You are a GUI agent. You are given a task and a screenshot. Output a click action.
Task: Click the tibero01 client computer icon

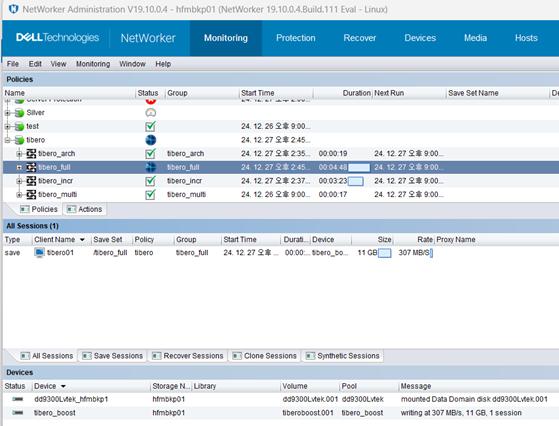pos(39,253)
